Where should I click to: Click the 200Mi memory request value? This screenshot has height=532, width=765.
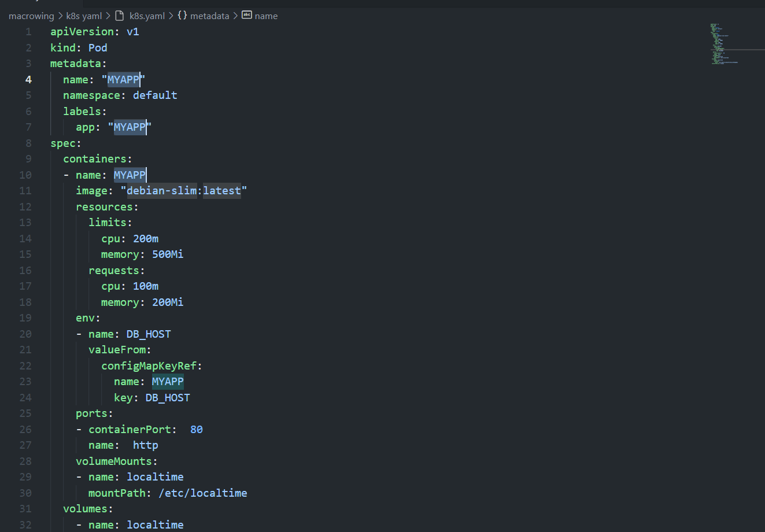pyautogui.click(x=168, y=302)
